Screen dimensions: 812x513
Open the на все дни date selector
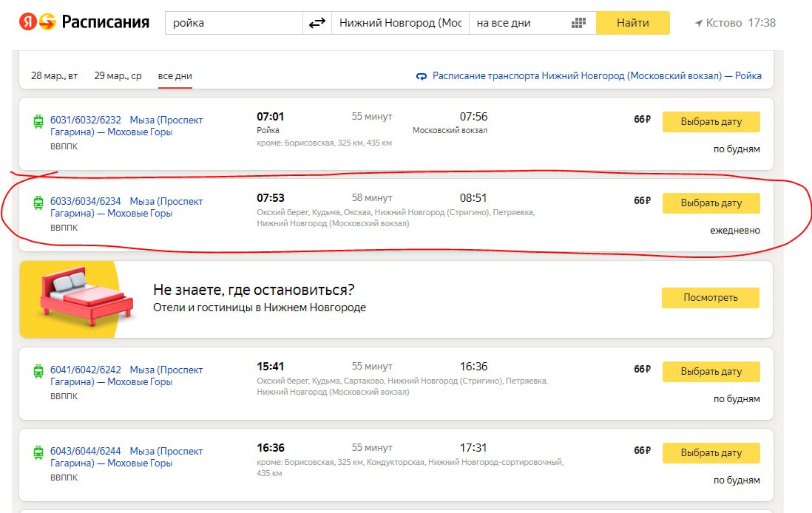click(532, 23)
